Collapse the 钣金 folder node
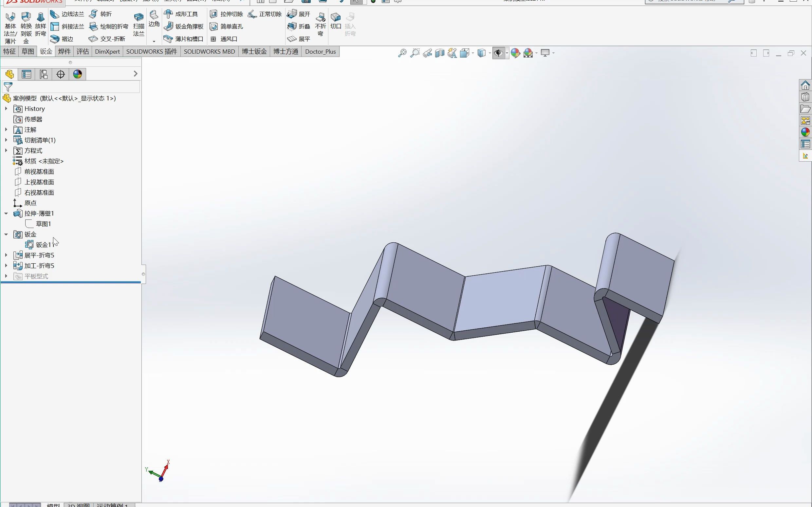 coord(6,235)
